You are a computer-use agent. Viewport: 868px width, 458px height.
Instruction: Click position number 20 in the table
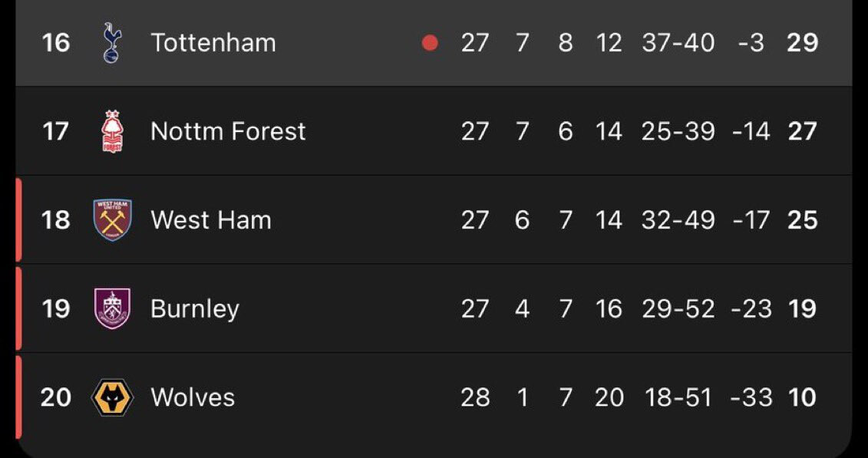pyautogui.click(x=56, y=397)
